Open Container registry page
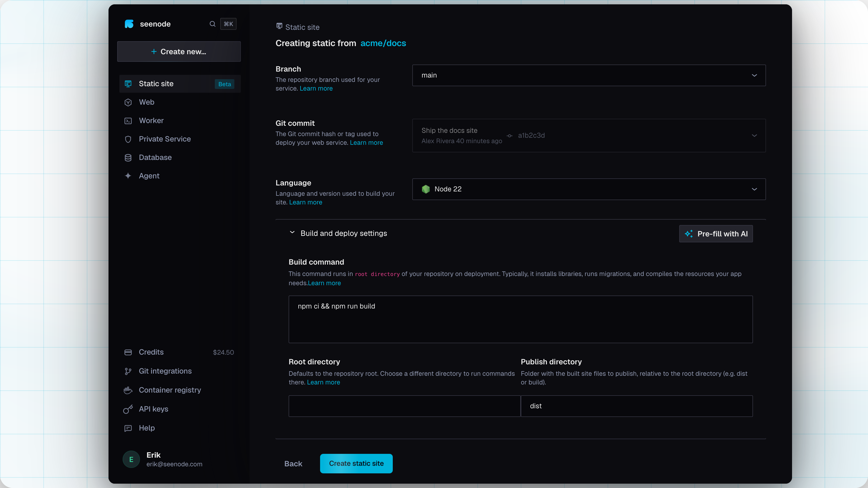 180,390
